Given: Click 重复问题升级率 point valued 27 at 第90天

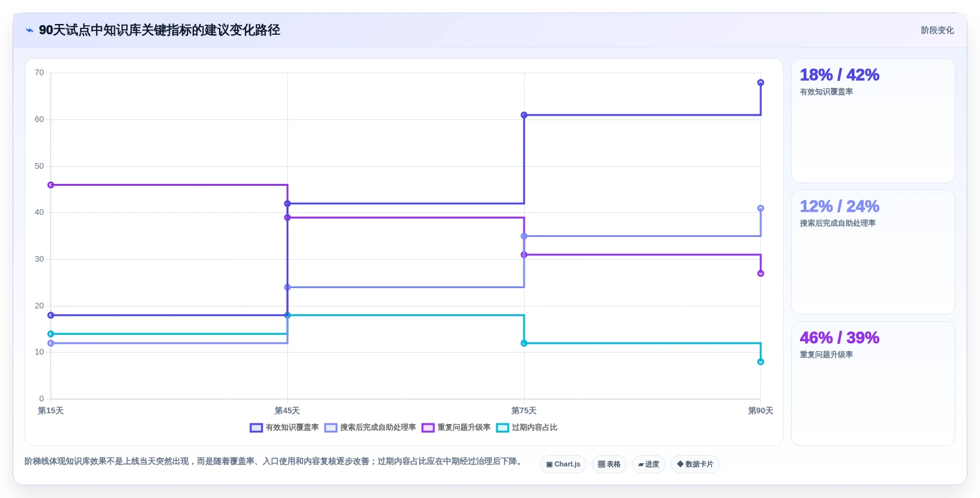Looking at the screenshot, I should coord(761,274).
